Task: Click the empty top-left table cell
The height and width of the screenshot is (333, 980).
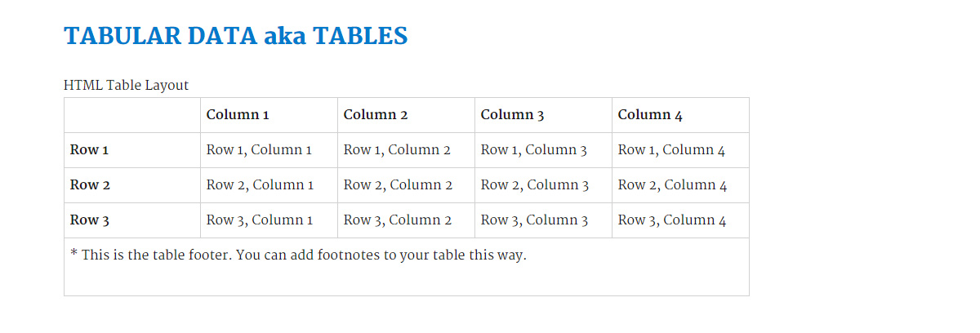Action: (132, 115)
